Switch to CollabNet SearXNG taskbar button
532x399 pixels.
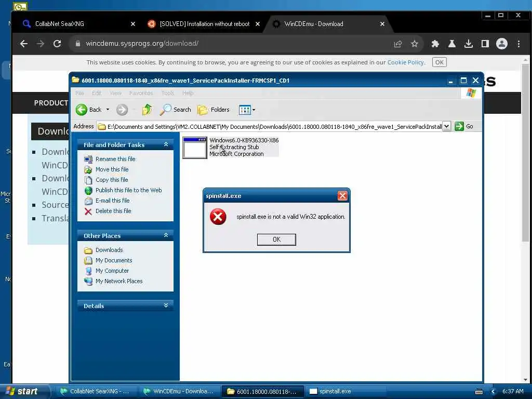click(x=96, y=391)
